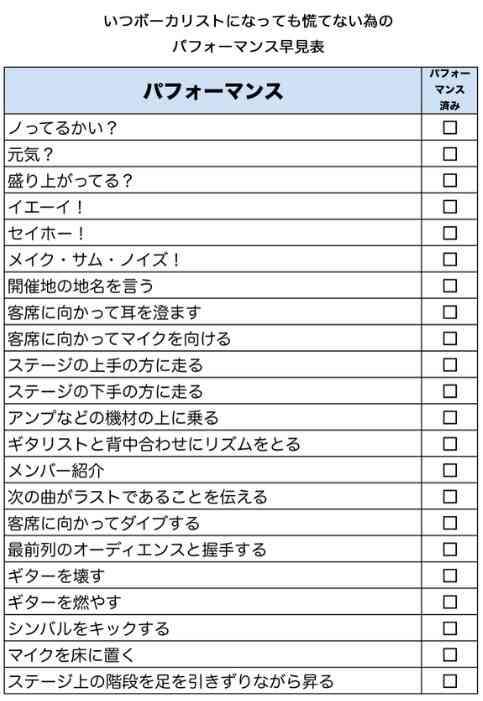Viewport: 483px width, 701px height.
Task: Mark マイクを床に置く as done
Action: click(449, 655)
